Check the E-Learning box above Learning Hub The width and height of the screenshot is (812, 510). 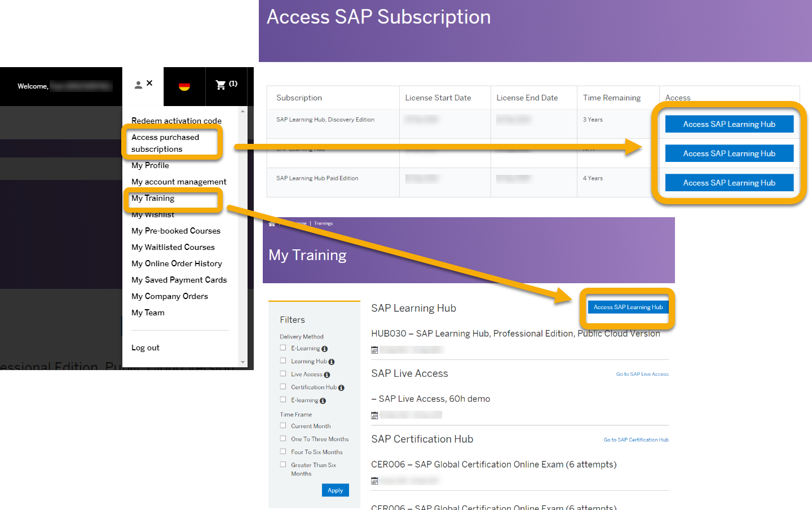coord(283,348)
